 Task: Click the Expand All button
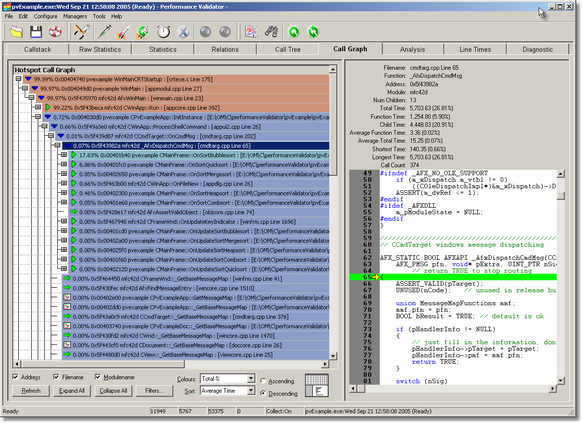coord(72,391)
